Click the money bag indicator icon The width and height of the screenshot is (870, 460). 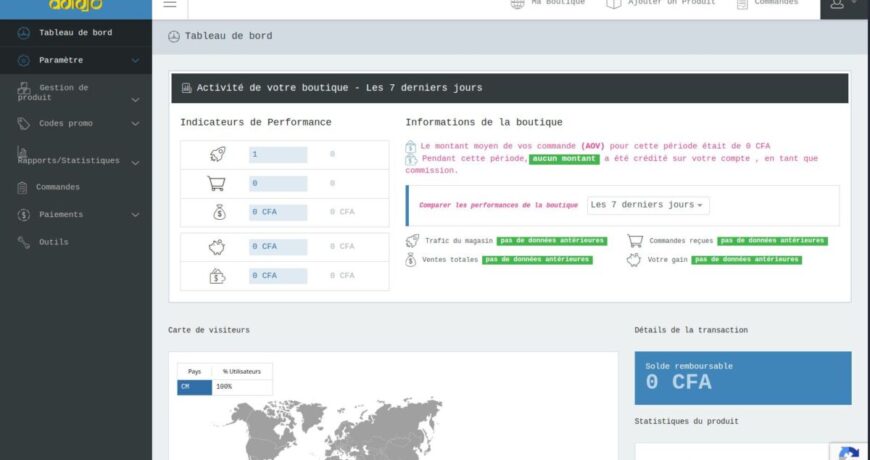[218, 212]
